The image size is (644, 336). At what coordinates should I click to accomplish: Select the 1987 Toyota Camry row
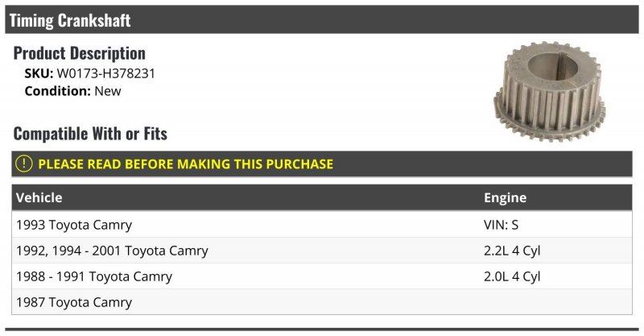[321, 302]
